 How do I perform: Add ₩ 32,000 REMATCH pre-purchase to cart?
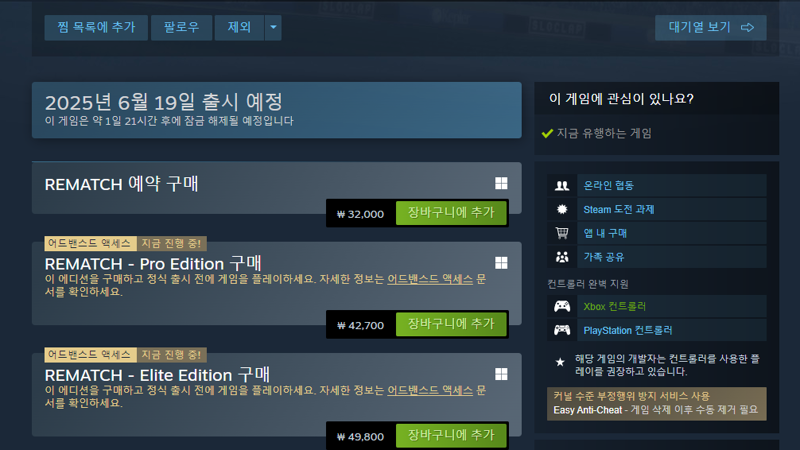[x=451, y=213]
